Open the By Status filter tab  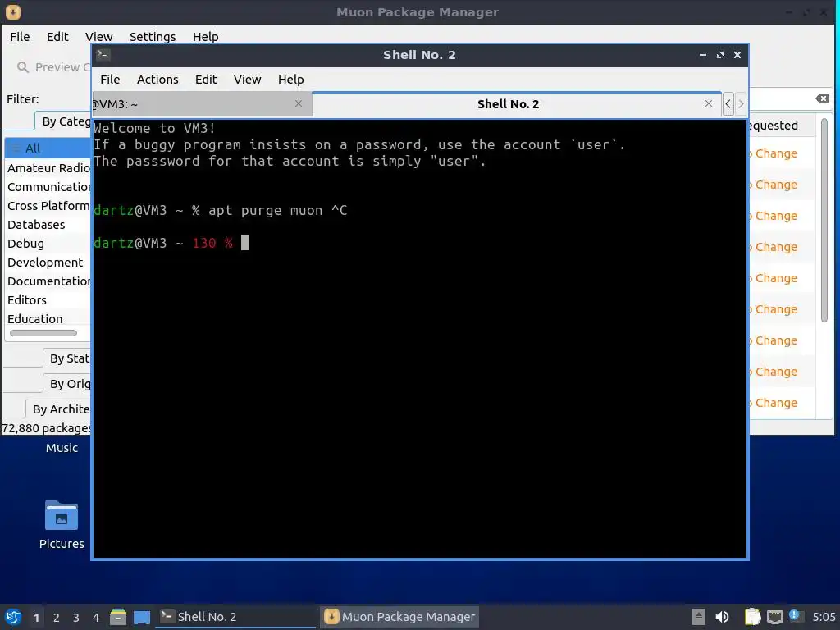tap(67, 358)
